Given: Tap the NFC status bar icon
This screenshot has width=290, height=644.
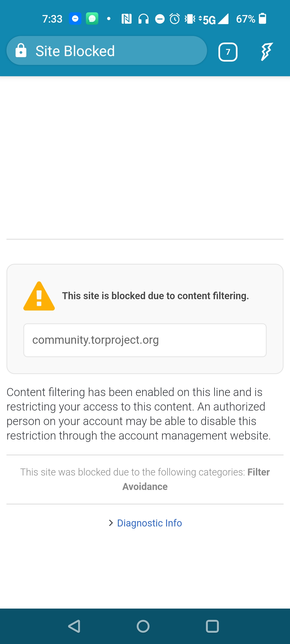Looking at the screenshot, I should (126, 19).
